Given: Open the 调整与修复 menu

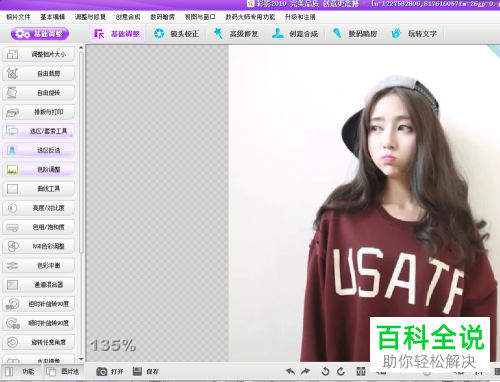Looking at the screenshot, I should click(90, 17).
